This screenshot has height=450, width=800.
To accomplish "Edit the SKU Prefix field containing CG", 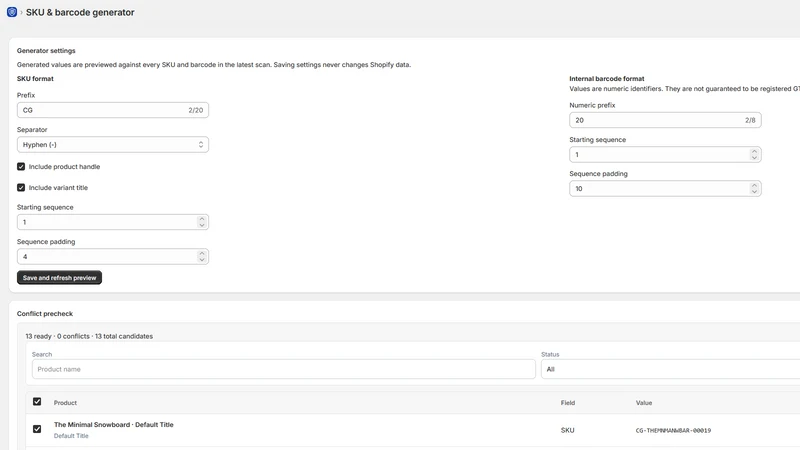I will click(x=113, y=110).
